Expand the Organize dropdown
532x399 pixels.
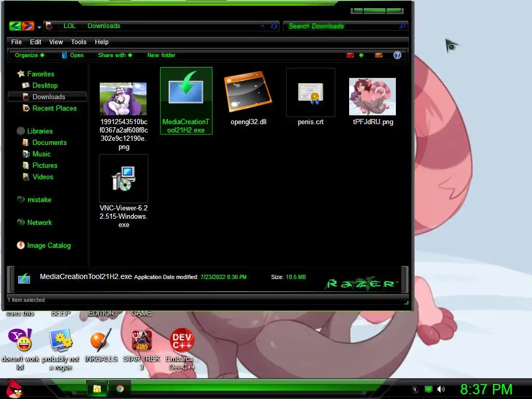(30, 55)
